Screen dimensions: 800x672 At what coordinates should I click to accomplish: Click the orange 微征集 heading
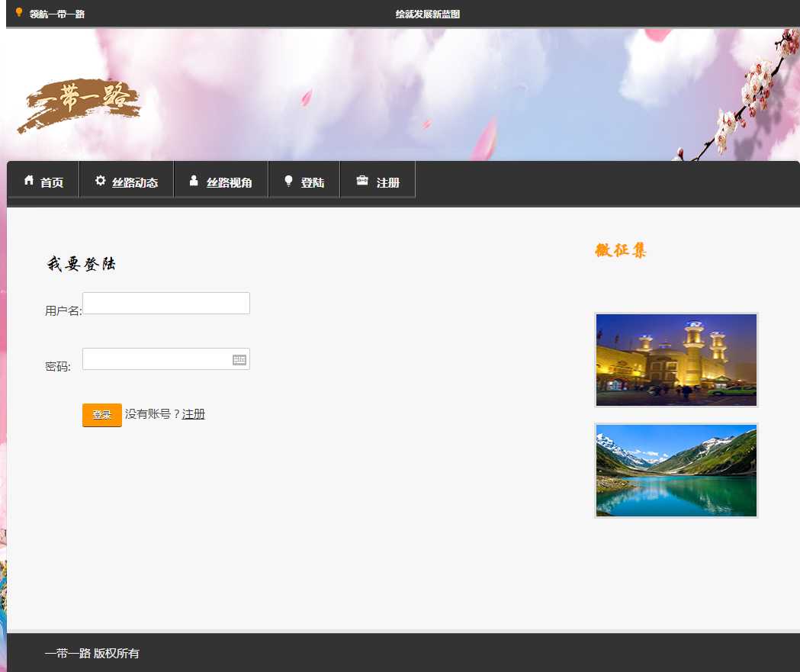pos(621,250)
